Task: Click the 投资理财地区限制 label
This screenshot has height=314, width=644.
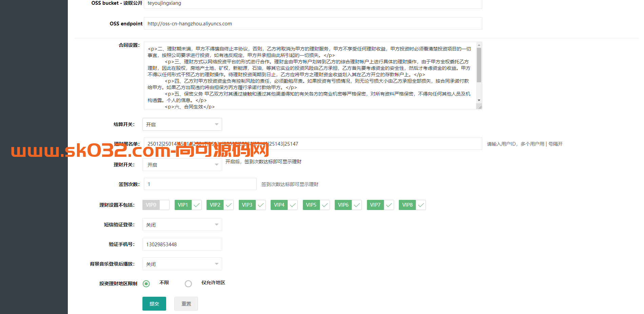Action: click(x=118, y=284)
